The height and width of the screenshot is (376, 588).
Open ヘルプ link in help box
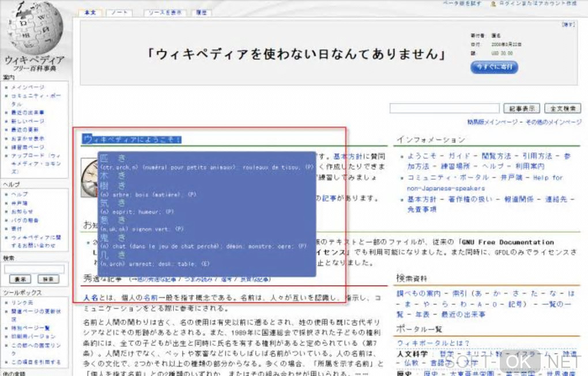[20, 195]
